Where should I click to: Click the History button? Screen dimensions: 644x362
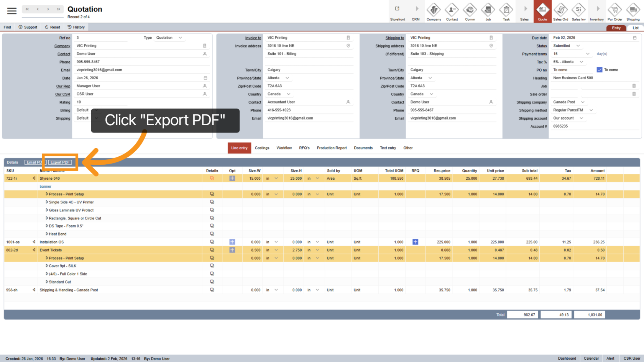[76, 27]
